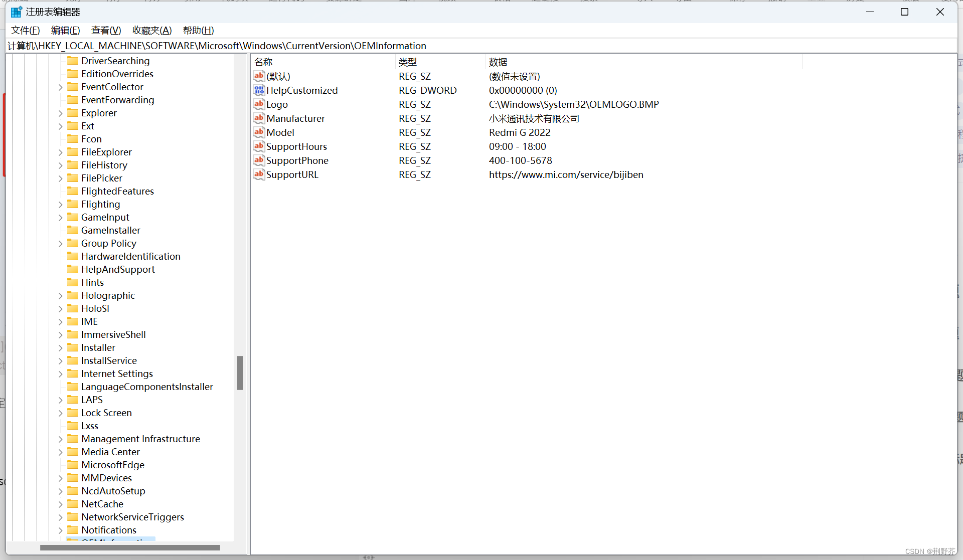Image resolution: width=963 pixels, height=560 pixels.
Task: Expand the Group Policy key
Action: [60, 243]
